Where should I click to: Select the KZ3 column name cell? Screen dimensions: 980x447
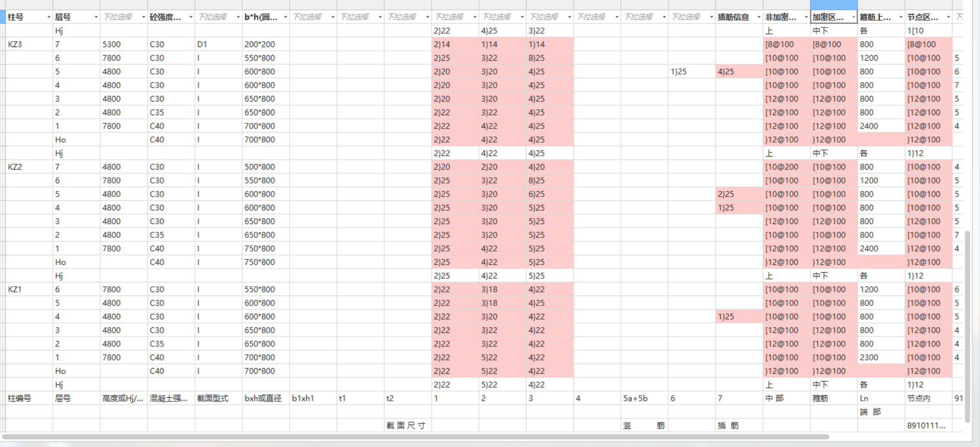point(29,45)
